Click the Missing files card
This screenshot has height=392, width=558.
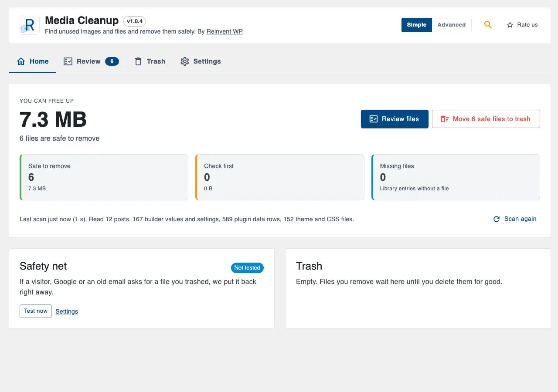tap(456, 177)
